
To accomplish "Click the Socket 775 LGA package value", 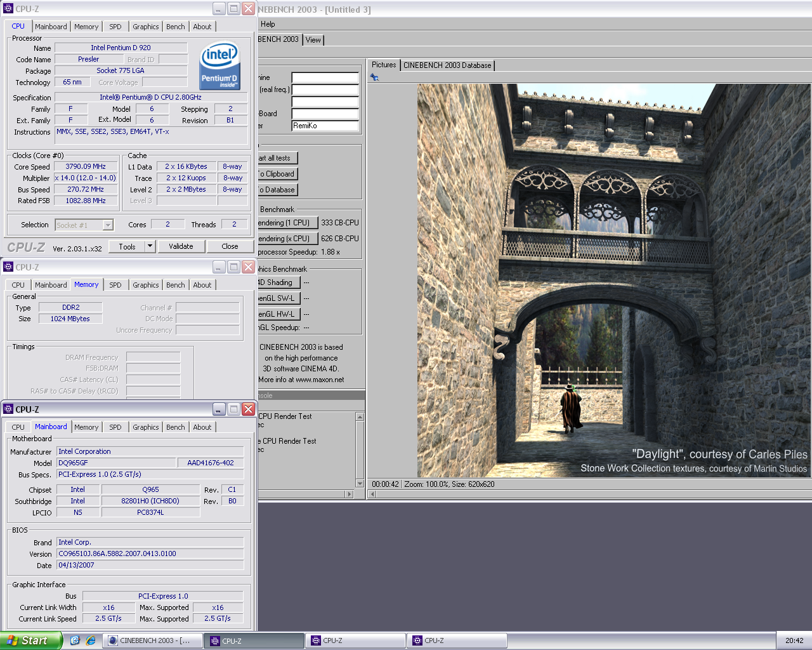I will [121, 70].
